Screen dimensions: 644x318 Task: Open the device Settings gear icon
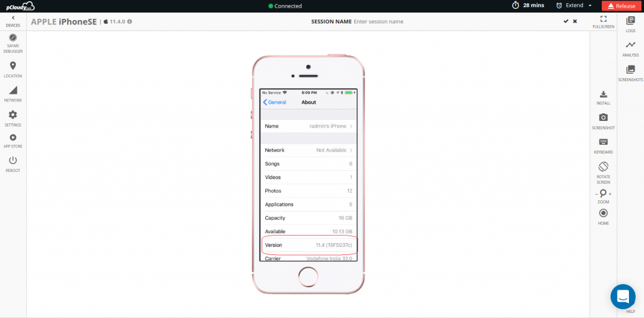click(13, 115)
